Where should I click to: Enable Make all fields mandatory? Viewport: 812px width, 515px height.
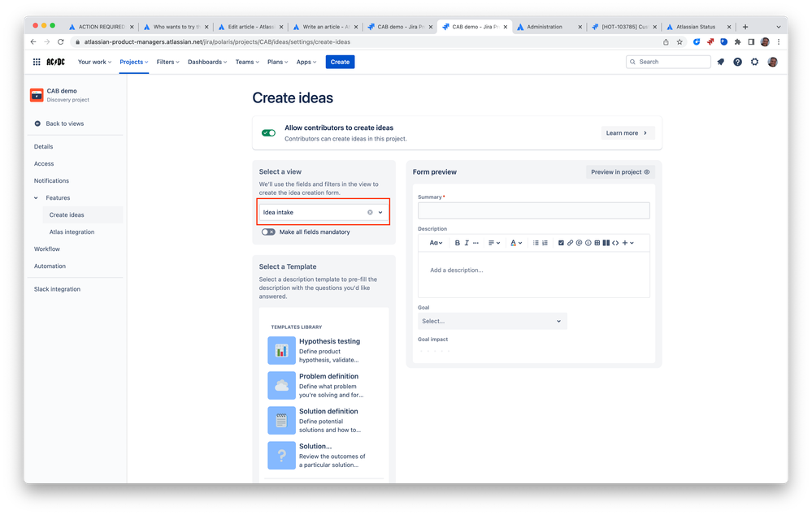pos(268,232)
